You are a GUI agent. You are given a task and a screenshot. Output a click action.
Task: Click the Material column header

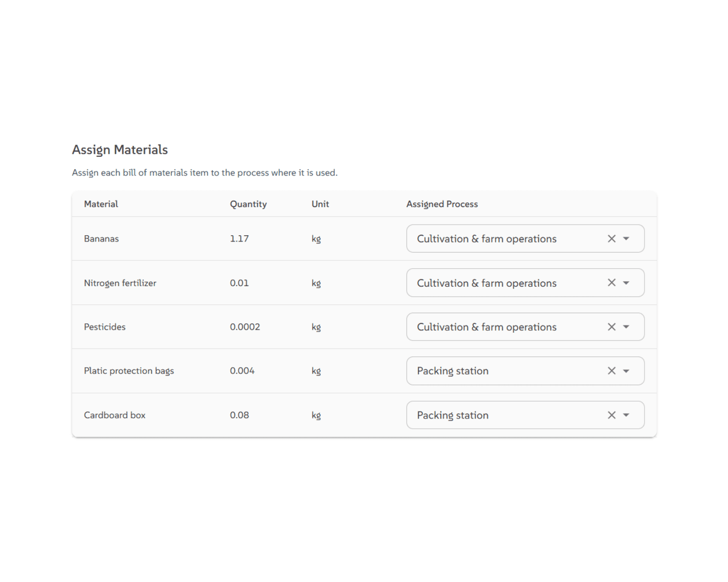click(x=101, y=204)
